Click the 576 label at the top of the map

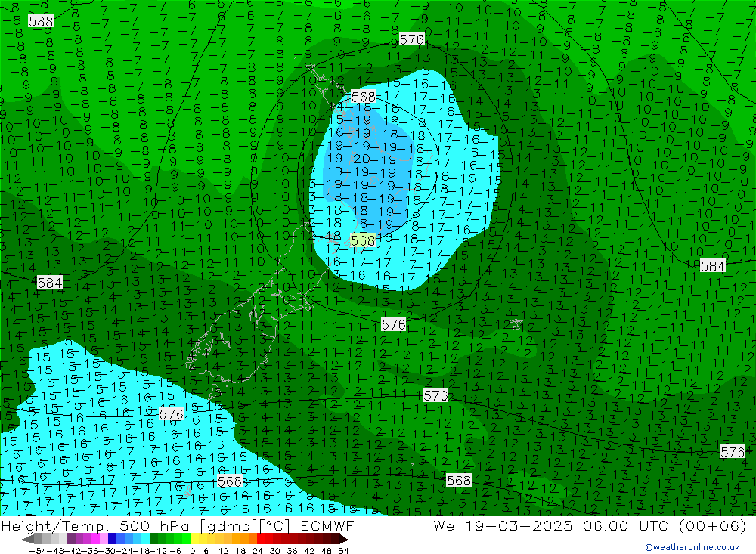coord(412,39)
